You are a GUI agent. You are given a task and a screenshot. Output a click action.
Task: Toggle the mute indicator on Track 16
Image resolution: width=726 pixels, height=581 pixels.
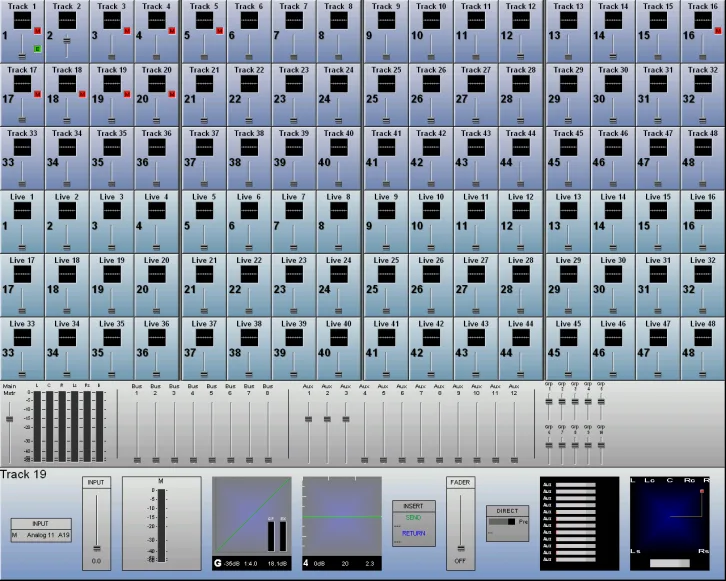click(718, 31)
